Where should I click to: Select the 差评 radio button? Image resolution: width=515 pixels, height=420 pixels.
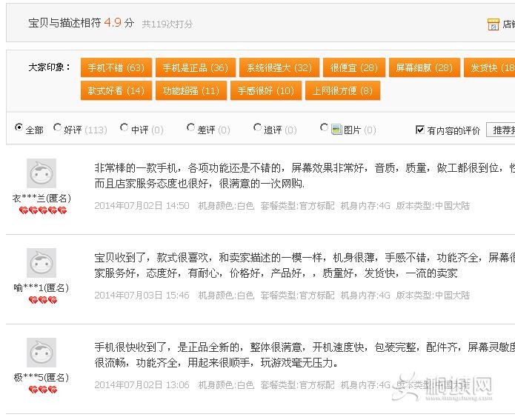point(191,128)
